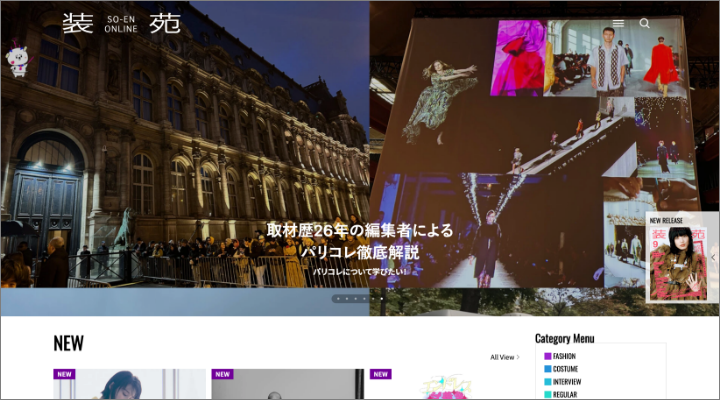This screenshot has width=720, height=400.
Task: Click the INTERVIEW category color square
Action: (x=548, y=382)
